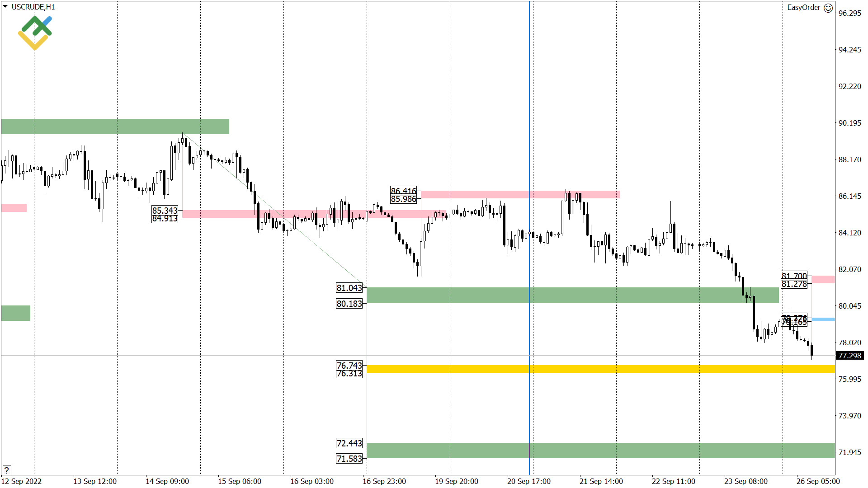Click the 92.220 price scale value
The width and height of the screenshot is (868, 488).
[850, 86]
